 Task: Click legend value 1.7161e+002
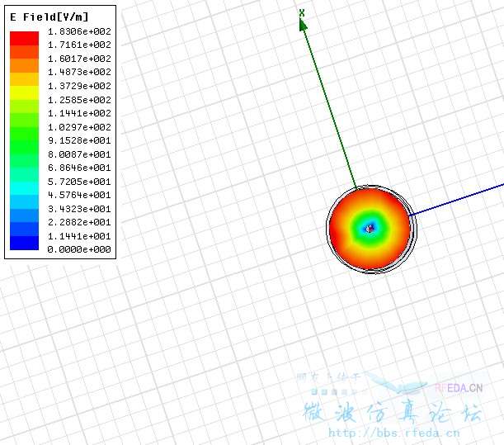point(79,45)
